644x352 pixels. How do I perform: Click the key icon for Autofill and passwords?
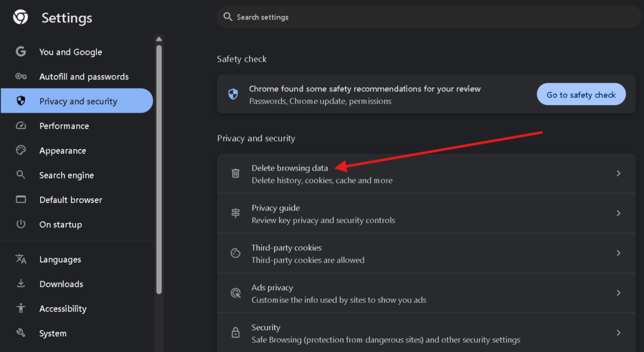21,76
